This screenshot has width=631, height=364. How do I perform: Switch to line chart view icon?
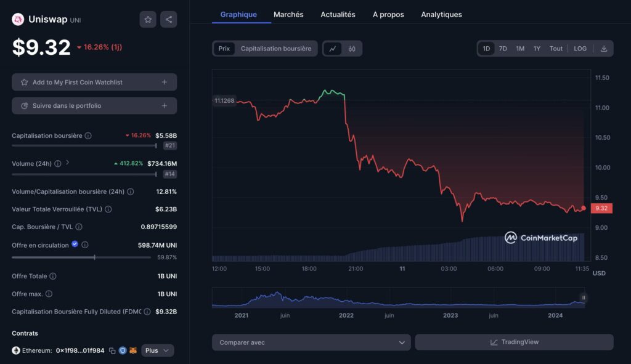(333, 49)
